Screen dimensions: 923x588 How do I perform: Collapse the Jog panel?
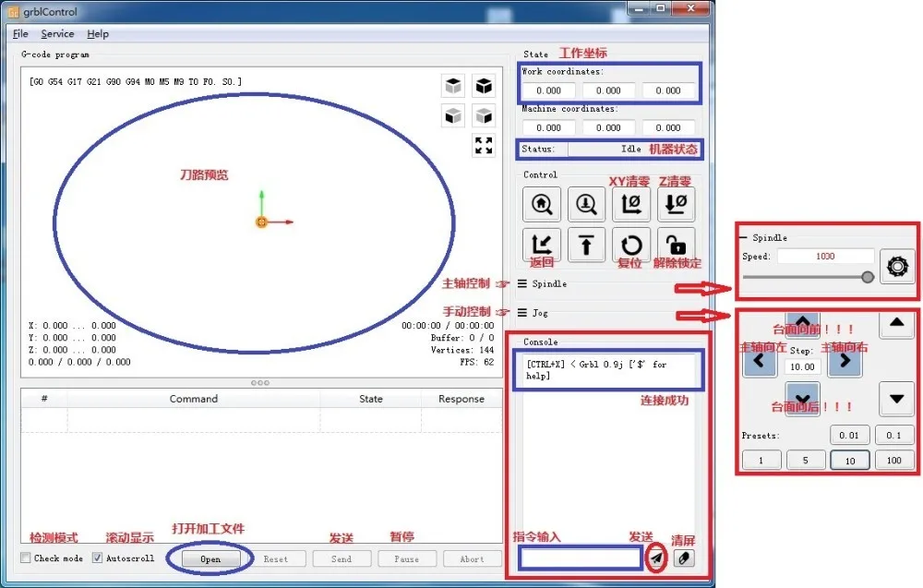pyautogui.click(x=536, y=314)
